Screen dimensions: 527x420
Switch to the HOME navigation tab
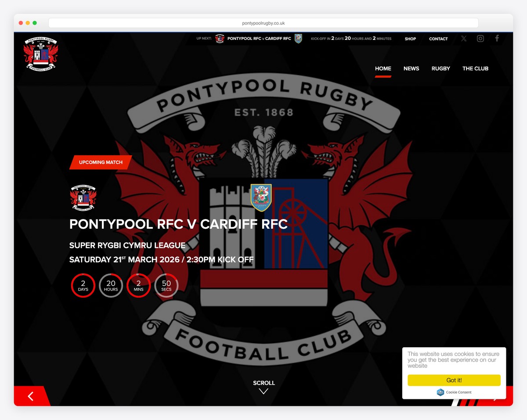click(x=383, y=68)
